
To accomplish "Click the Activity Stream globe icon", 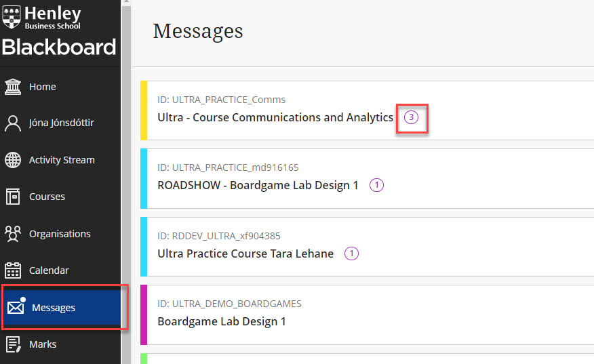I will coord(13,160).
